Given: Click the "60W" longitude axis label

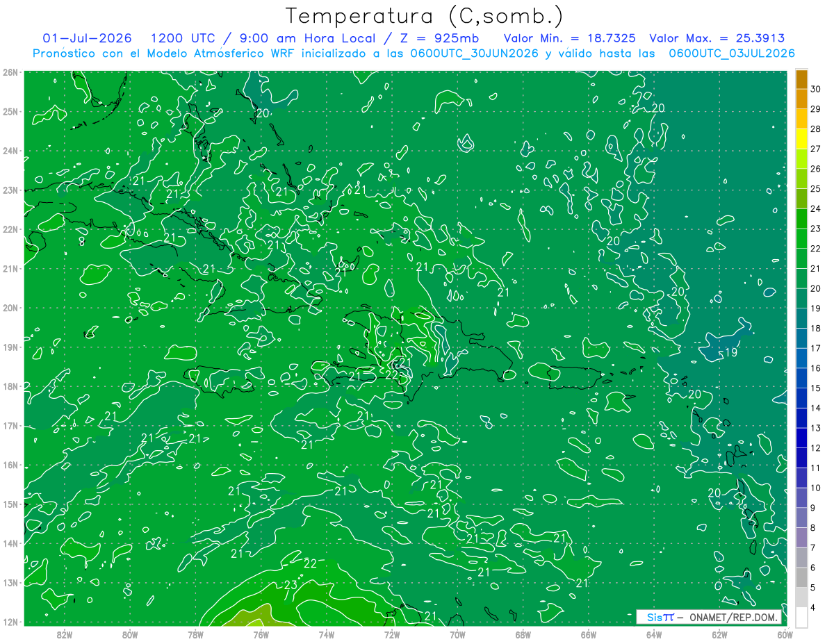Looking at the screenshot, I should 785,634.
